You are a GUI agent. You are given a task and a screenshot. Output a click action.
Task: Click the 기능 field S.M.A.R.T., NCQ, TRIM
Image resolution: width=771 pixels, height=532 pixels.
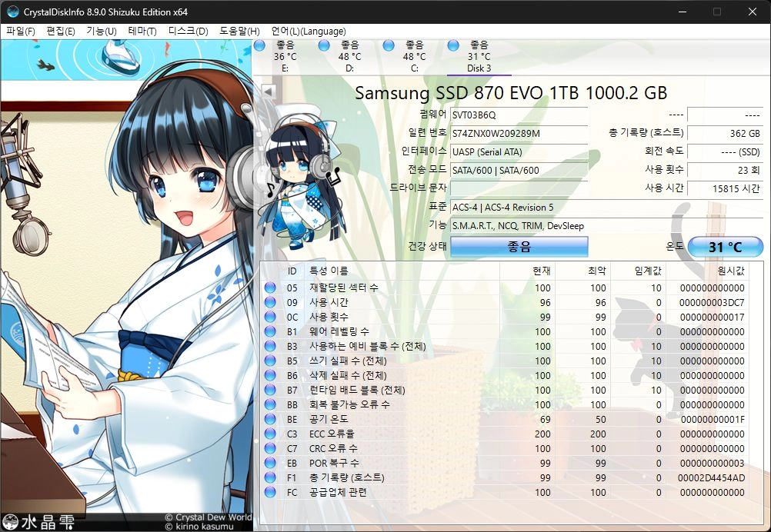point(607,226)
